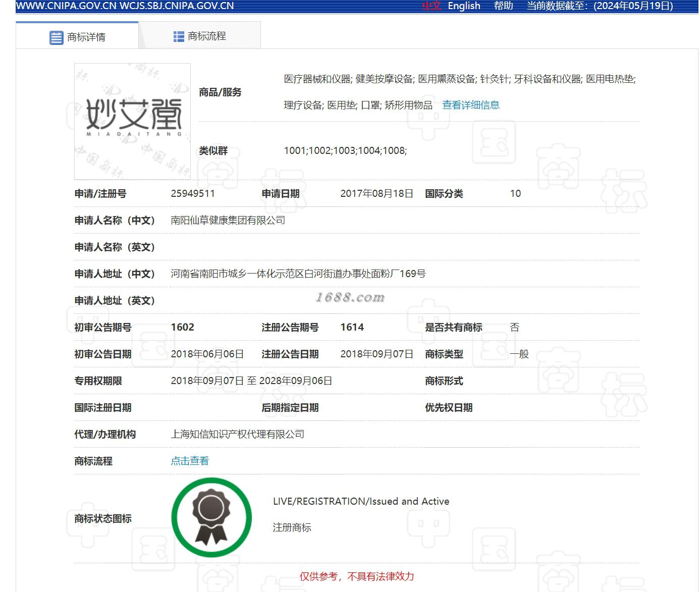Select exclusive right period 2018年09月07日 至 2028年09月06日
Viewport: 700px width, 592px height.
coord(251,381)
